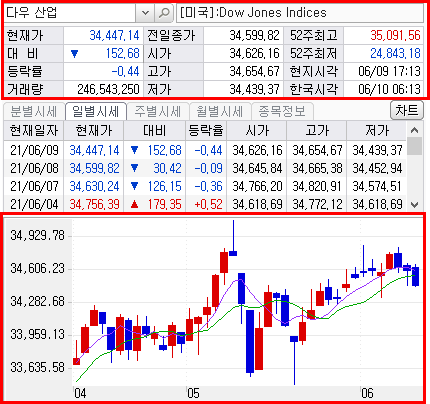This screenshot has height=404, width=430.
Task: Click the 04 month marker on chart axis
Action: coord(80,393)
